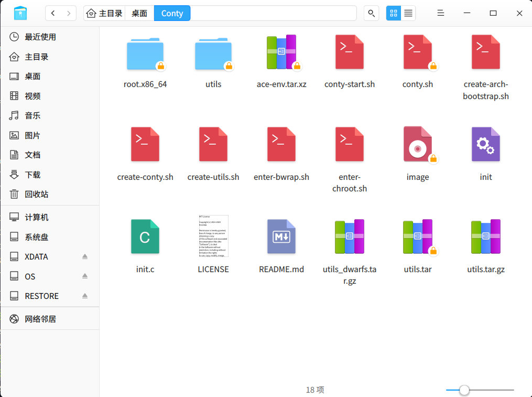Select the init executable icon
This screenshot has height=397, width=532.
(486, 144)
